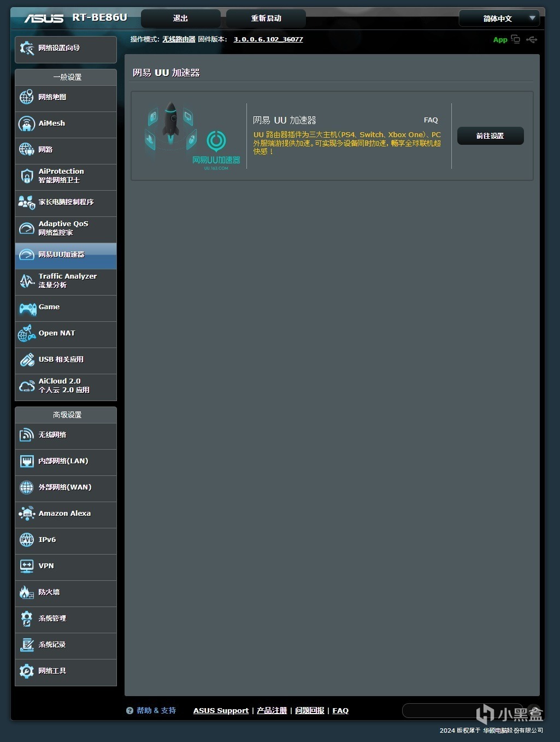Image resolution: width=560 pixels, height=742 pixels.
Task: Click the Network Tools gear icon
Action: click(27, 671)
